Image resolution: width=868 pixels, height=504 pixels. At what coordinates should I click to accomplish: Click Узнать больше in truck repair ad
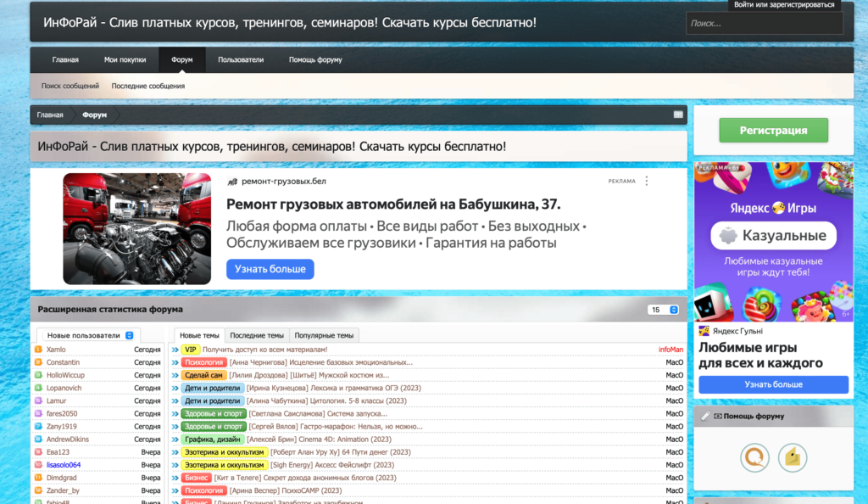[x=270, y=269]
